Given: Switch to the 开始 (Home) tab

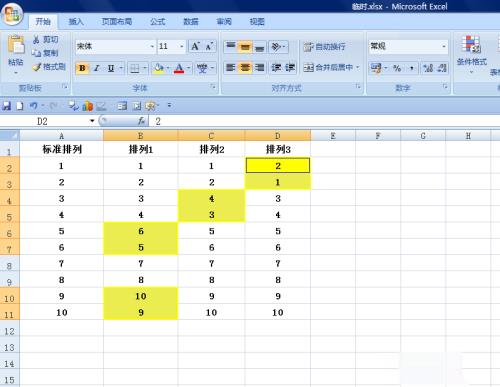Looking at the screenshot, I should (43, 22).
